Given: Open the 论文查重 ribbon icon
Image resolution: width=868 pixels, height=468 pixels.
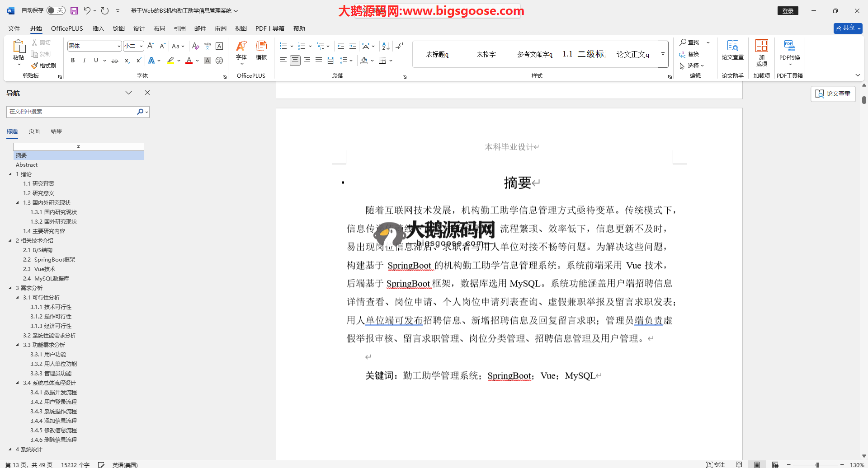Looking at the screenshot, I should (x=732, y=50).
